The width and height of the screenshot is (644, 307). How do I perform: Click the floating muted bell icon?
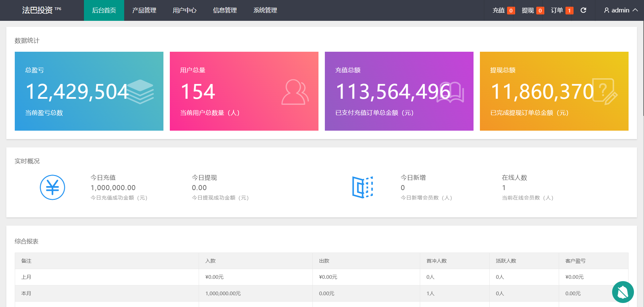pyautogui.click(x=623, y=292)
